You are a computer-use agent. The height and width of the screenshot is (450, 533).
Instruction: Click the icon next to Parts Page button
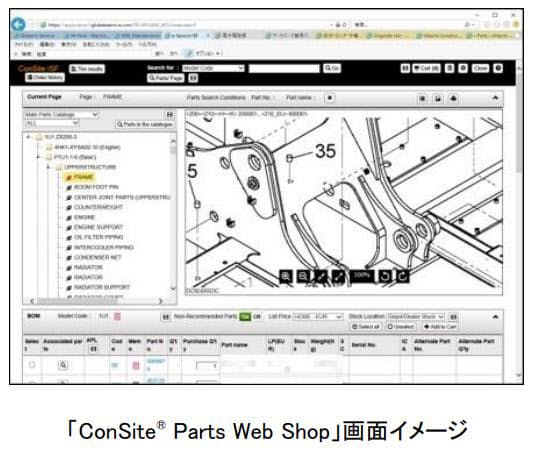(193, 78)
